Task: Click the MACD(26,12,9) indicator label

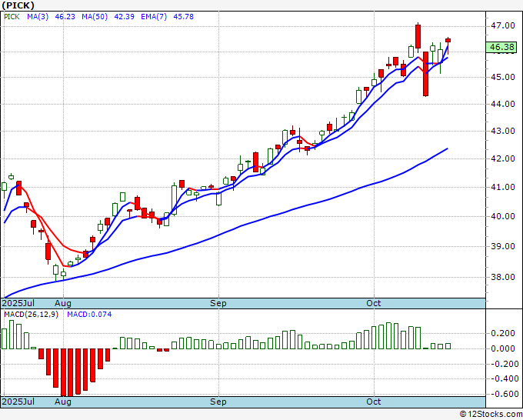Action: [x=31, y=315]
